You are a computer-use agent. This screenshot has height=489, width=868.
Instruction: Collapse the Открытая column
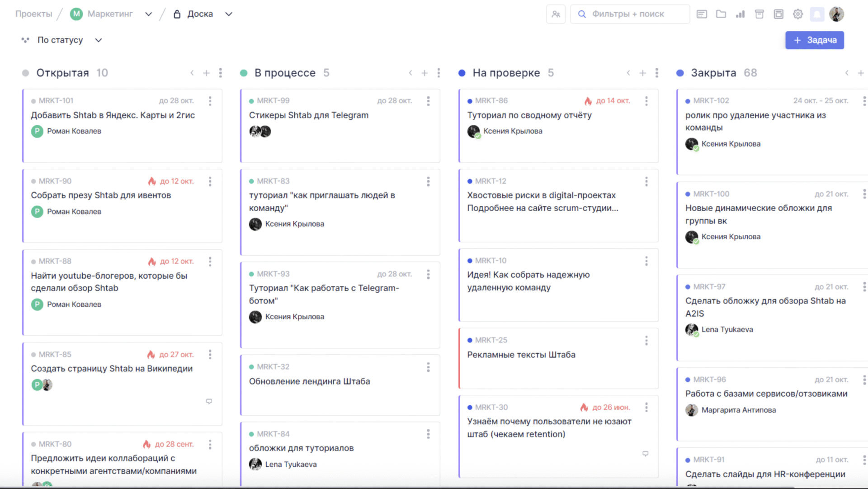pos(192,73)
